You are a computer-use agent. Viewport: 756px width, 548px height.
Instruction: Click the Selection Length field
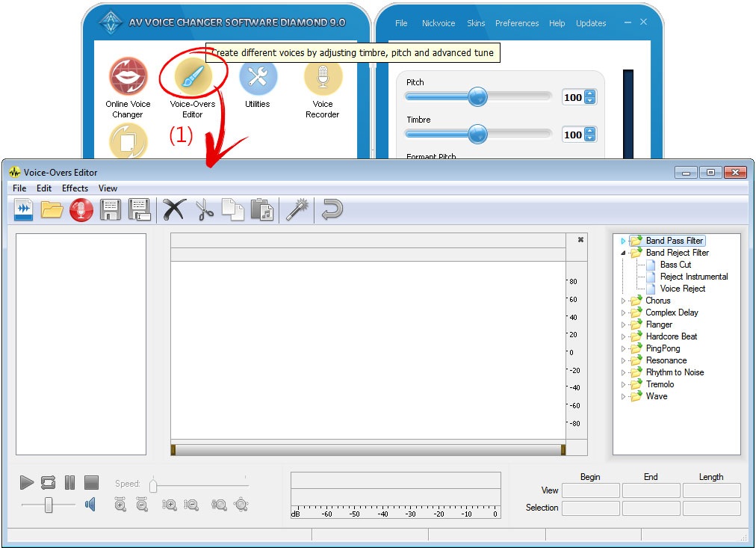tap(712, 508)
